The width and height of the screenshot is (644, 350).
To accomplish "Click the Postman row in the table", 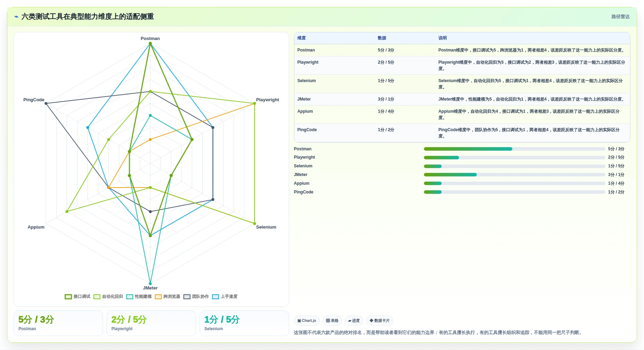I will click(462, 50).
